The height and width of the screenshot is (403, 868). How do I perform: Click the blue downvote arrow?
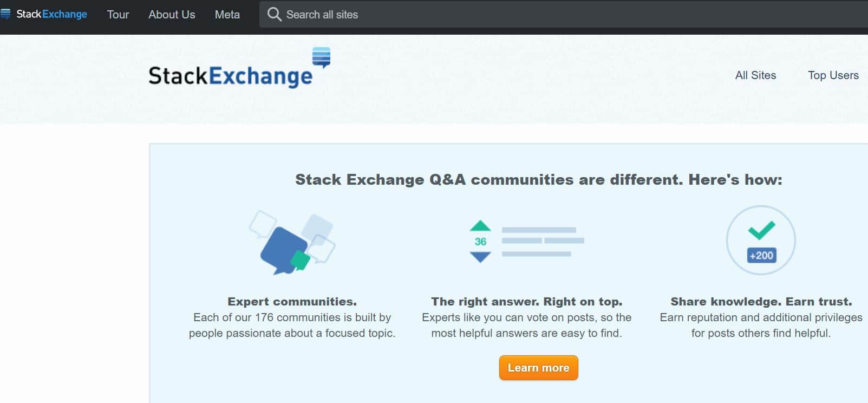(x=480, y=257)
